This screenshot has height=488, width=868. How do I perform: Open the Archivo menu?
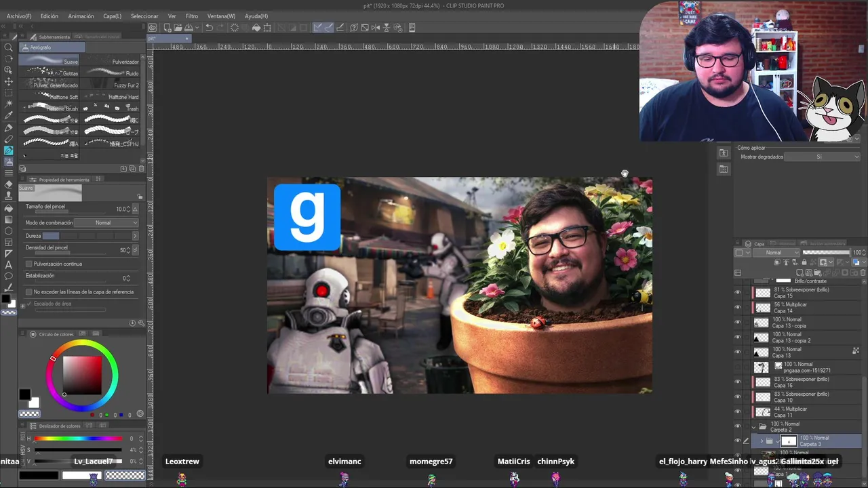coord(19,16)
